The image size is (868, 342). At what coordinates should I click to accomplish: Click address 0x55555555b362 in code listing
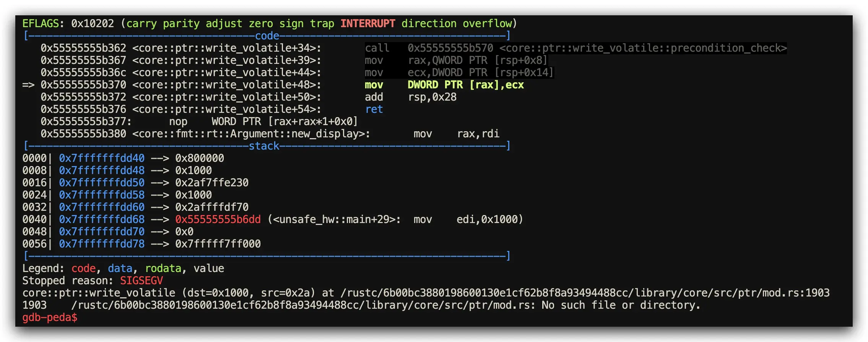pyautogui.click(x=83, y=48)
